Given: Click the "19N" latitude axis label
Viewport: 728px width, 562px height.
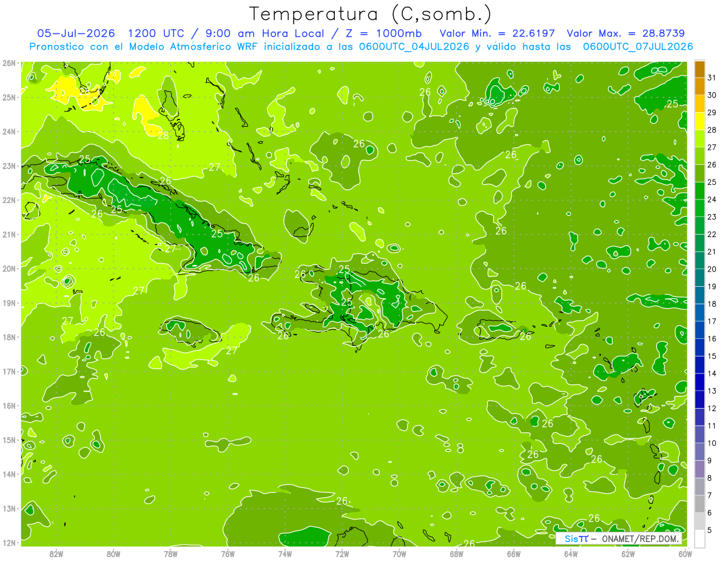Looking at the screenshot, I should [x=9, y=303].
